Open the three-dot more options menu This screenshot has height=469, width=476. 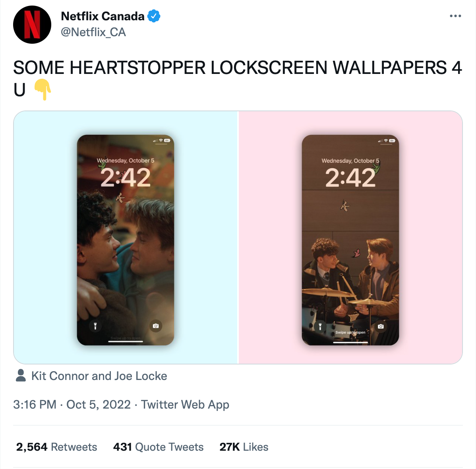tap(455, 16)
